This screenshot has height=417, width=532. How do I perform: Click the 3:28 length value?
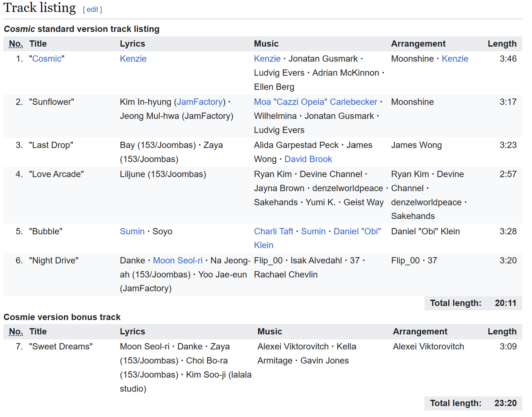point(508,231)
